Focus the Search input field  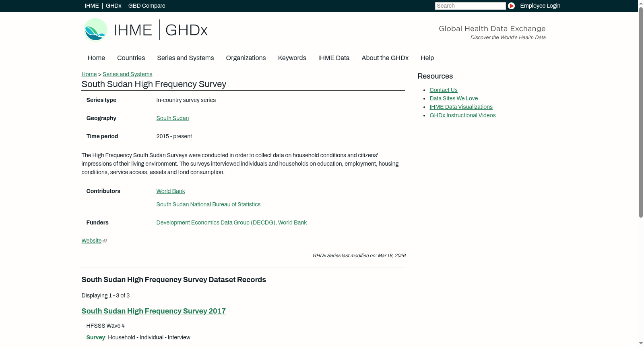(470, 6)
